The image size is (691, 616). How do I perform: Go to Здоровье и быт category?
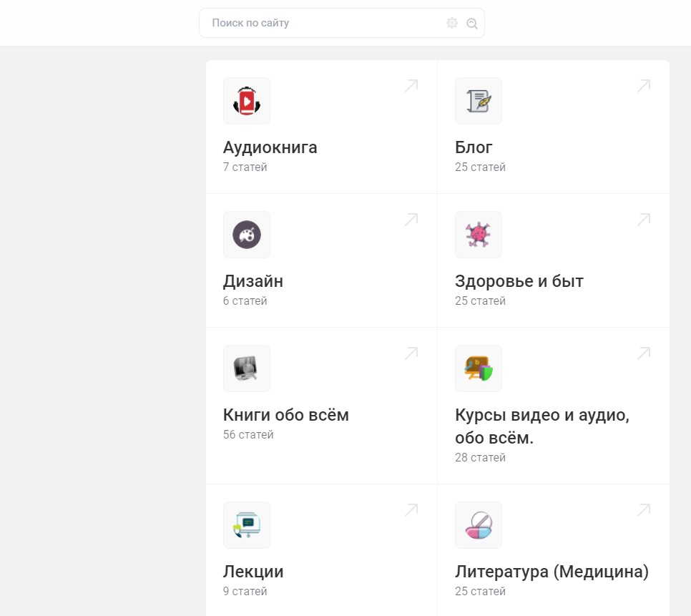pyautogui.click(x=519, y=282)
